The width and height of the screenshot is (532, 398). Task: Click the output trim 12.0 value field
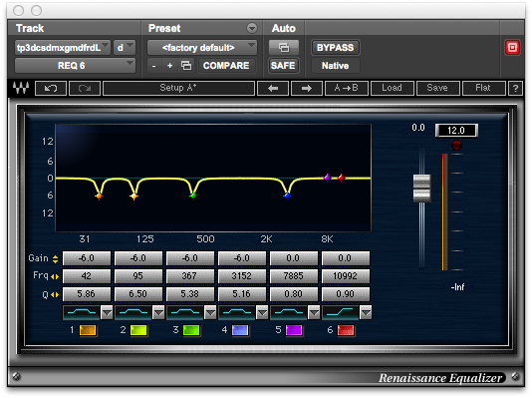pos(456,131)
